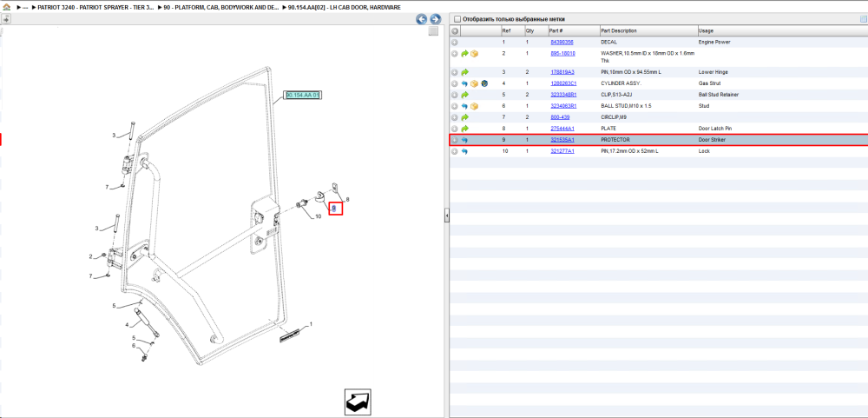Add the DECAL row using its plus icon
This screenshot has height=418, width=868.
point(455,42)
